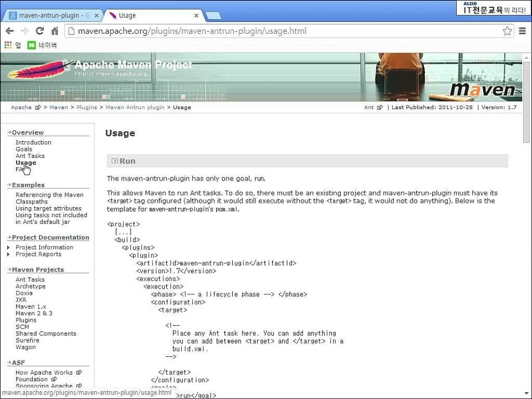Open Using tasks not included in Ant's default jar
Screen dimensions: 532x399
[51, 218]
